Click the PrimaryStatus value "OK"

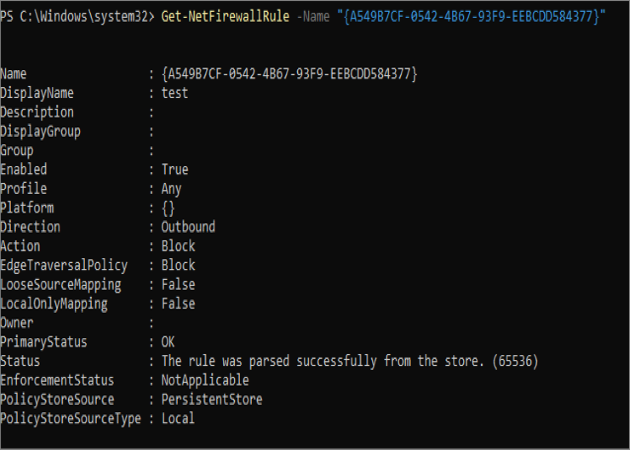point(168,342)
